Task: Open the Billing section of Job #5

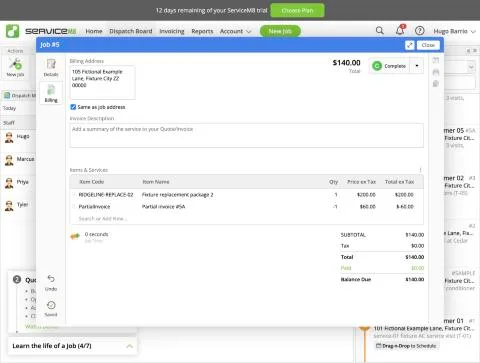Action: pyautogui.click(x=51, y=93)
